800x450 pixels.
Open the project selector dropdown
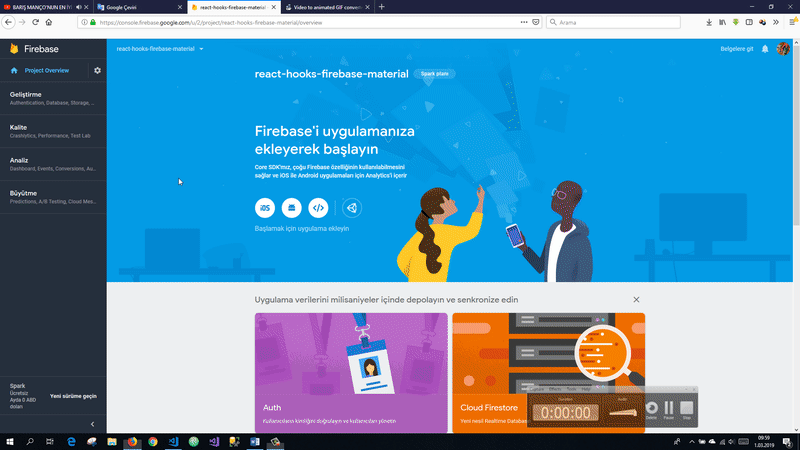[x=160, y=49]
